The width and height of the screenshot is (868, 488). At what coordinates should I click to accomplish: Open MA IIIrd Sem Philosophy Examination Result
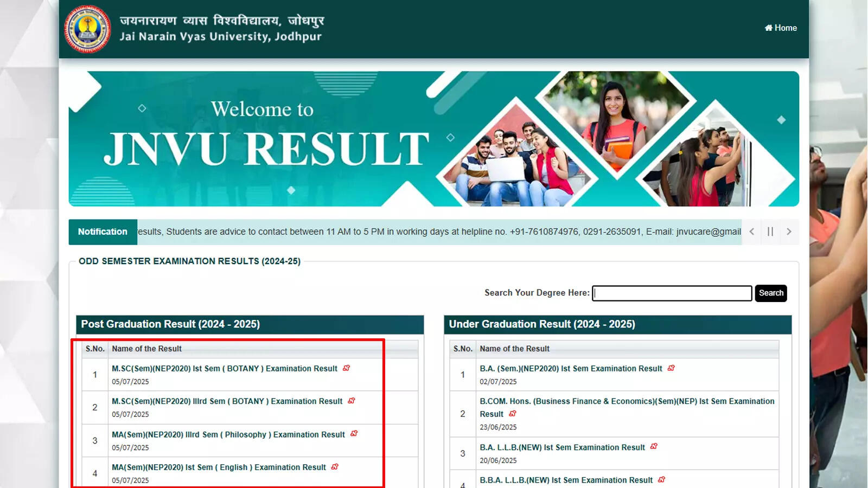pos(228,435)
